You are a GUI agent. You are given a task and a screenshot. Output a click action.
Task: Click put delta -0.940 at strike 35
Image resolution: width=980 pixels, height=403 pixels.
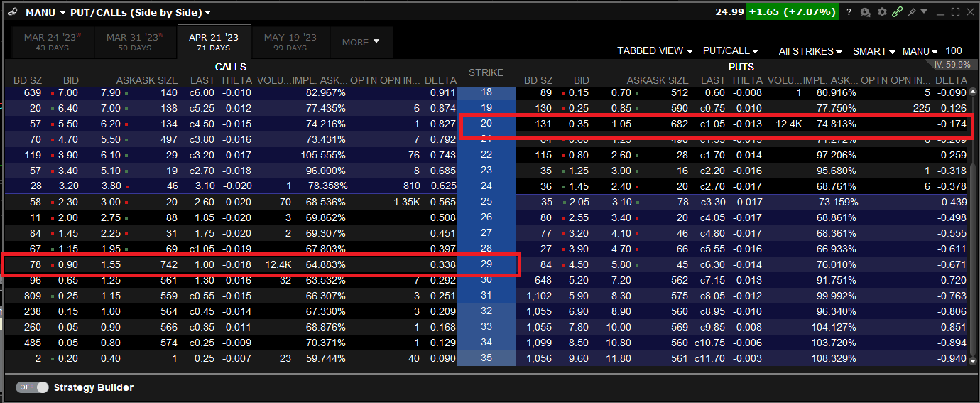pyautogui.click(x=953, y=358)
